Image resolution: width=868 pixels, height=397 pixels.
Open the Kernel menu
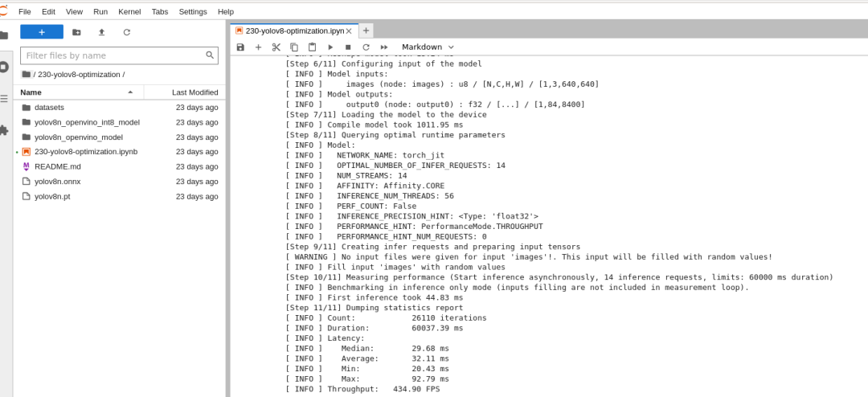coord(129,11)
